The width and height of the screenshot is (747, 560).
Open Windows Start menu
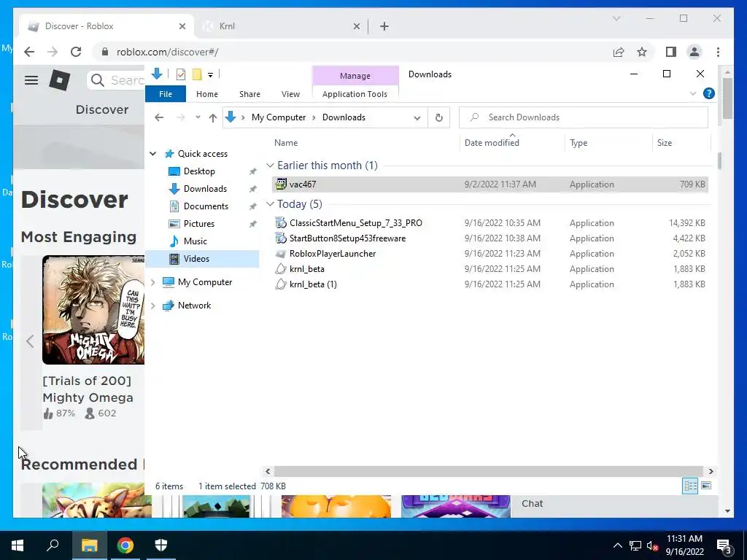pos(18,545)
